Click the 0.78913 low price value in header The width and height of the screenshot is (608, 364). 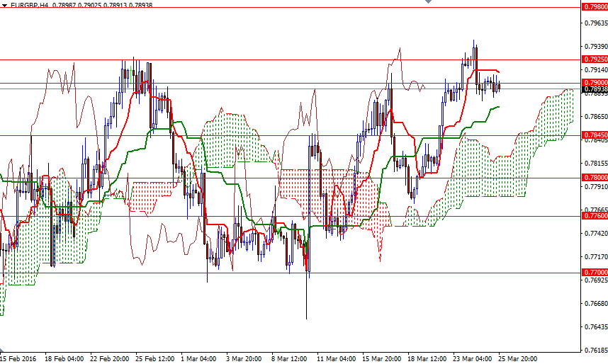[116, 5]
